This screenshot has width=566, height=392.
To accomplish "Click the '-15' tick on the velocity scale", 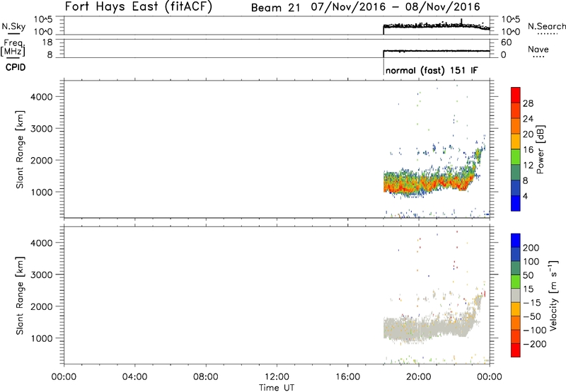I will 532,303.
